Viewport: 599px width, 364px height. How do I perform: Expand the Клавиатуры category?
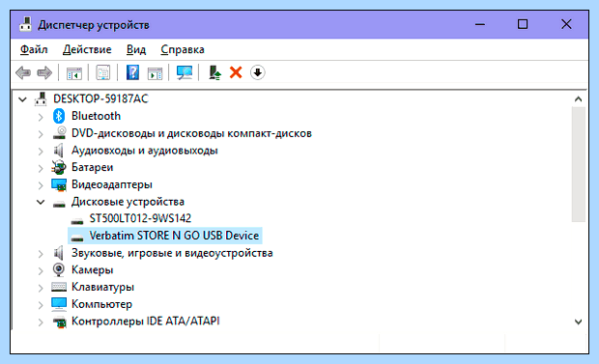point(41,288)
